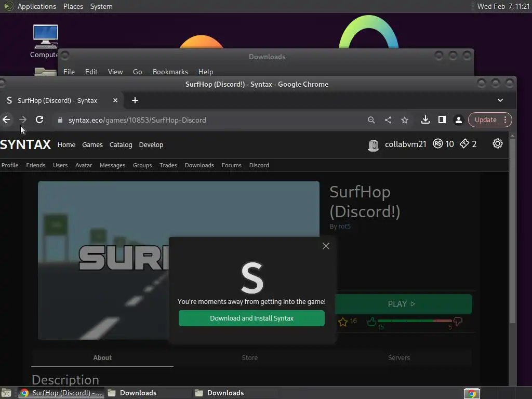
Task: Switch to the Store tab
Action: tap(250, 357)
